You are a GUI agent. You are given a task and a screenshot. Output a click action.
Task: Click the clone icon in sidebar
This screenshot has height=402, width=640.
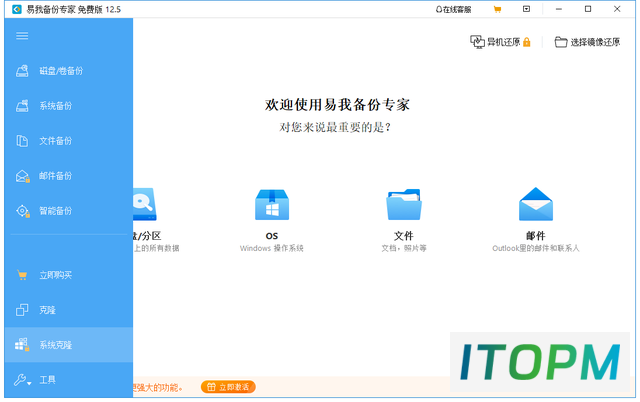(22, 310)
